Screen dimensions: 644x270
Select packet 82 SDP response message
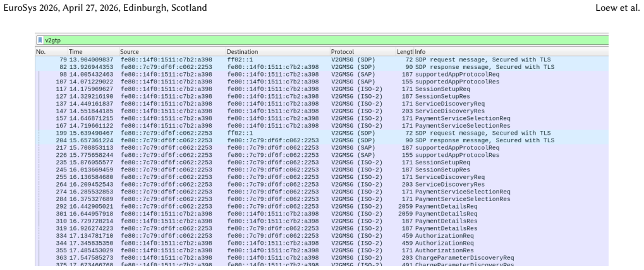322,67
